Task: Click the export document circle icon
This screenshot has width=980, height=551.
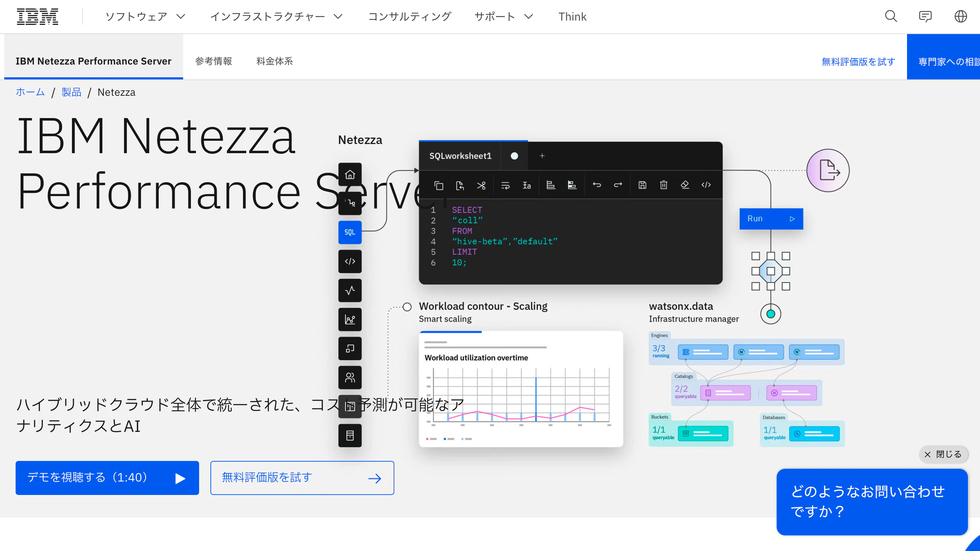Action: pos(828,170)
